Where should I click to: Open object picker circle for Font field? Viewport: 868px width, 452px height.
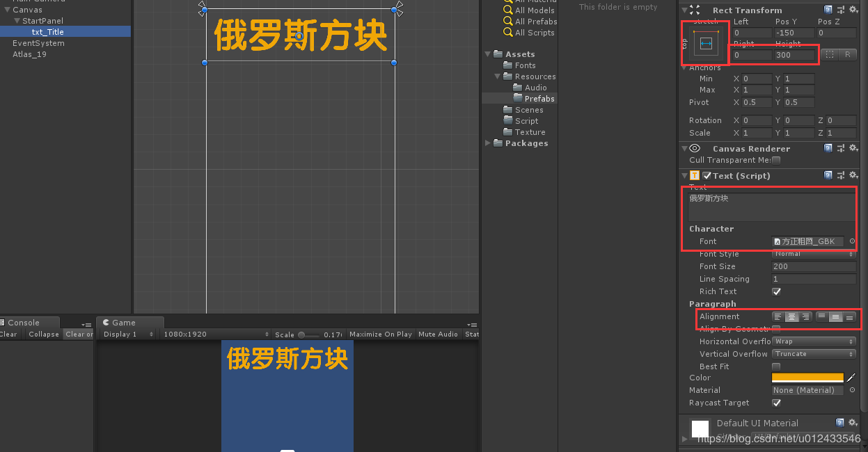pyautogui.click(x=852, y=241)
